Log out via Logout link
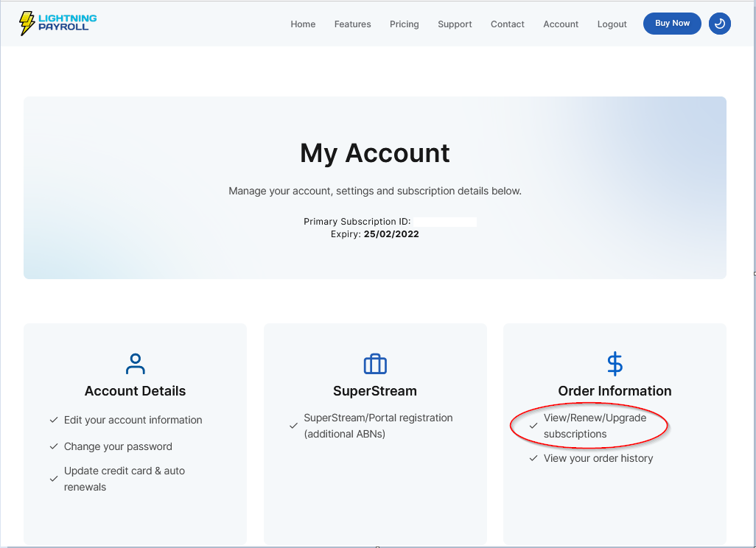Viewport: 756px width, 548px height. (612, 24)
